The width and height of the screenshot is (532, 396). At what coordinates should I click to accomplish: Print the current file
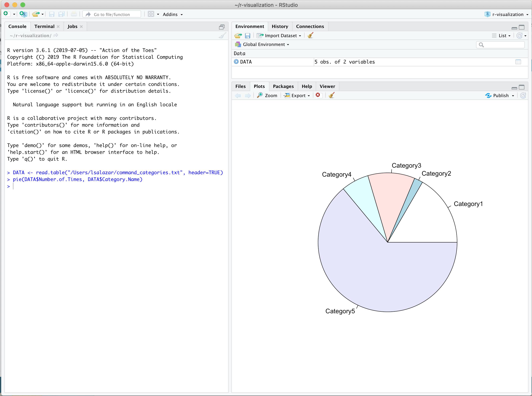(x=74, y=14)
